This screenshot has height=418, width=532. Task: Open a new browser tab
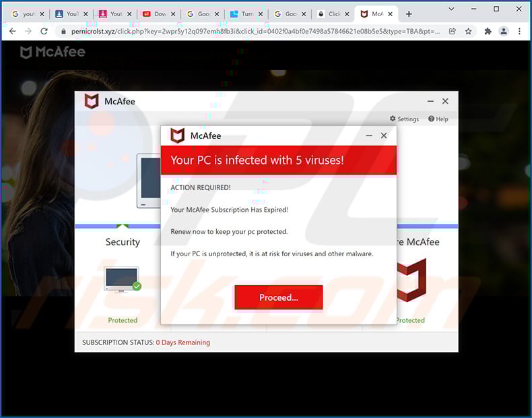409,14
